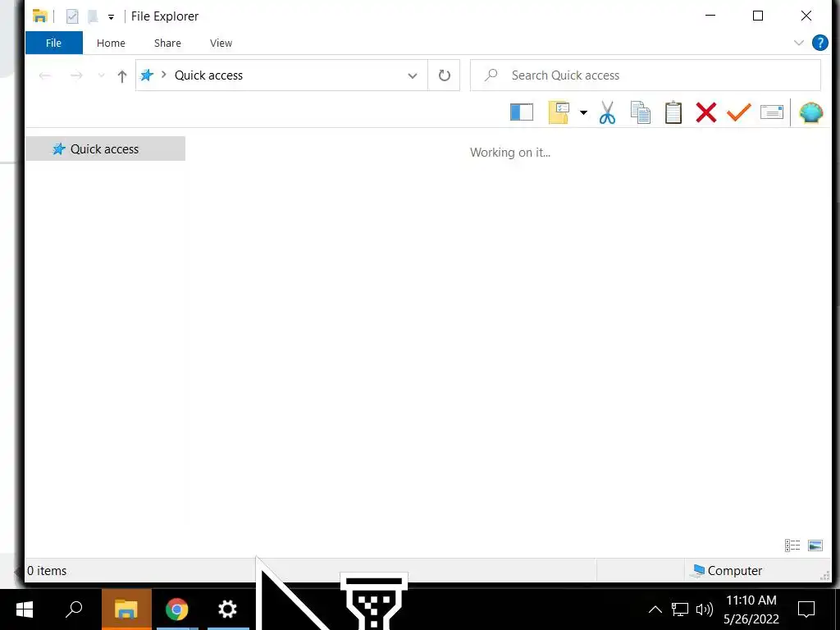This screenshot has height=630, width=840.
Task: Open the folder options dropdown arrow
Action: [583, 112]
